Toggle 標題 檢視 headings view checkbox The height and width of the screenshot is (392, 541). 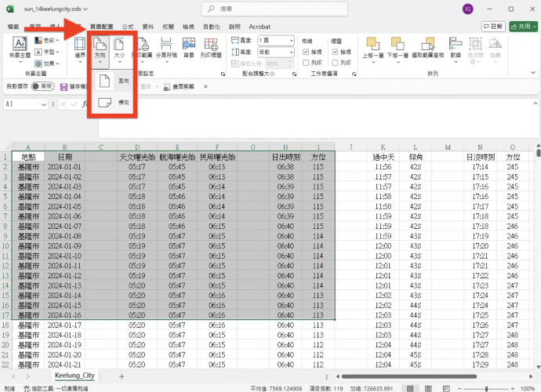click(335, 52)
